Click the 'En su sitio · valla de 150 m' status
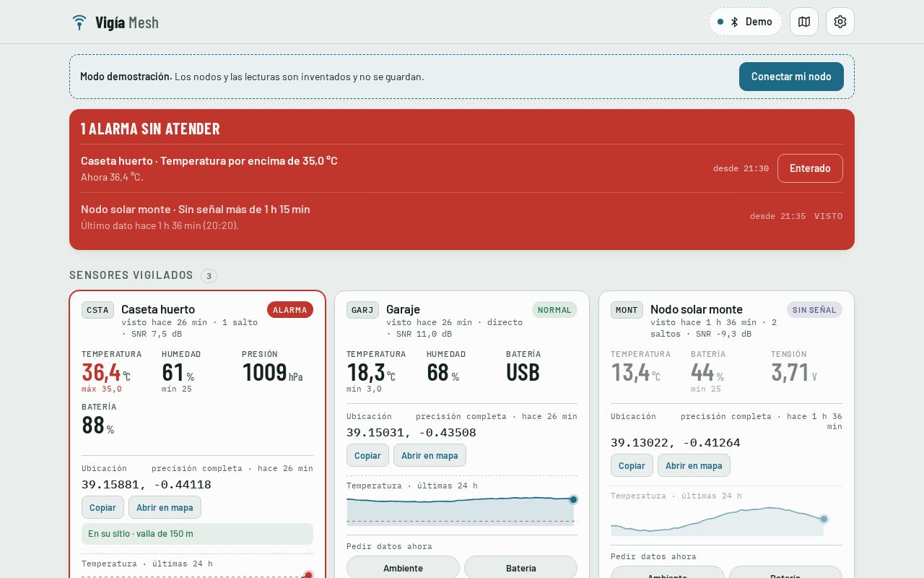 point(197,534)
